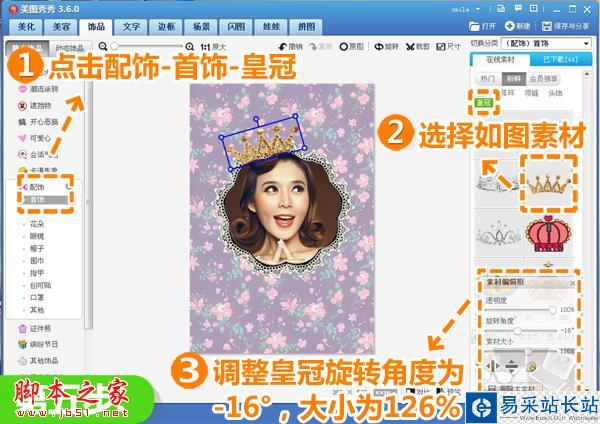Open the 在线素材 online materials tab
600x424 pixels.
coord(500,60)
